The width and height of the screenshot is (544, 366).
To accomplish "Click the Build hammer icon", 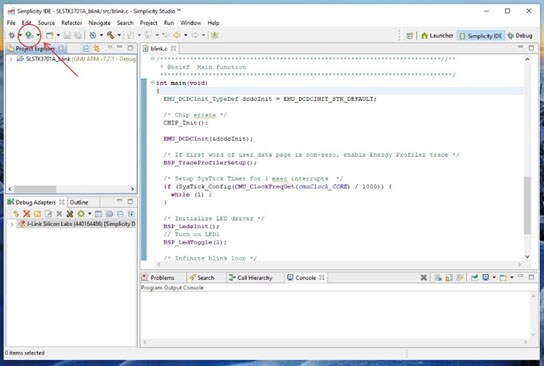I will [110, 35].
